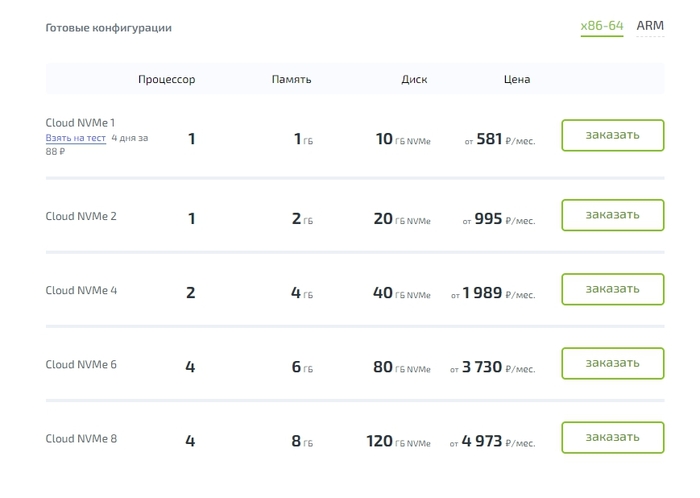Viewport: 700px width, 498px height.
Task: Click the 'Процессор' column header
Action: tap(166, 79)
